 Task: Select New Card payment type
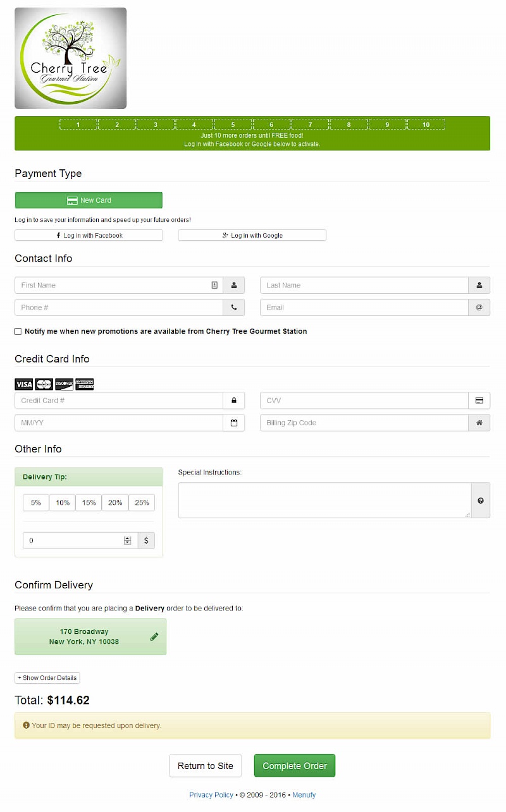(x=89, y=200)
